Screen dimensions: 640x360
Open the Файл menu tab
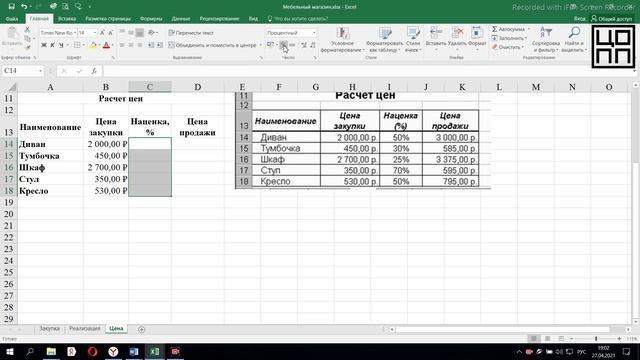click(12, 18)
